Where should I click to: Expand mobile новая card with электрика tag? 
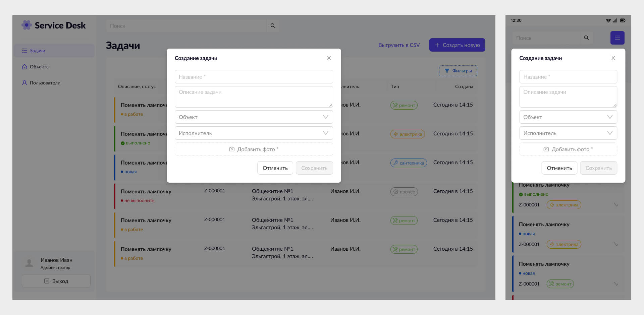pos(616,244)
